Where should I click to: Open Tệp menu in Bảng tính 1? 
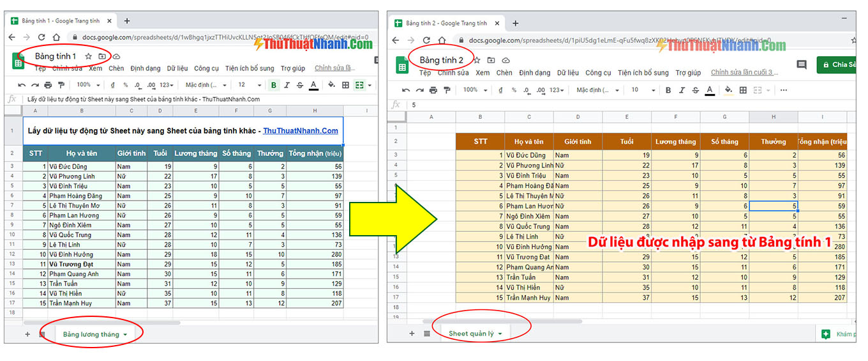tap(40, 68)
